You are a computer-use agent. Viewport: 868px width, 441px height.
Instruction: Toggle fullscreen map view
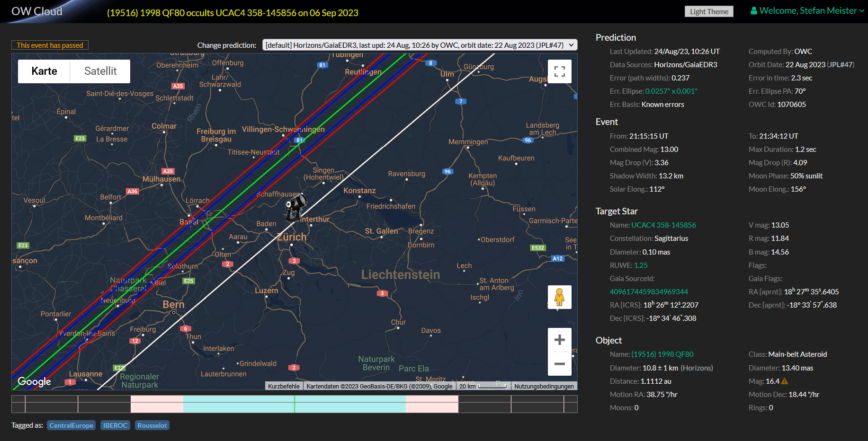[x=559, y=71]
